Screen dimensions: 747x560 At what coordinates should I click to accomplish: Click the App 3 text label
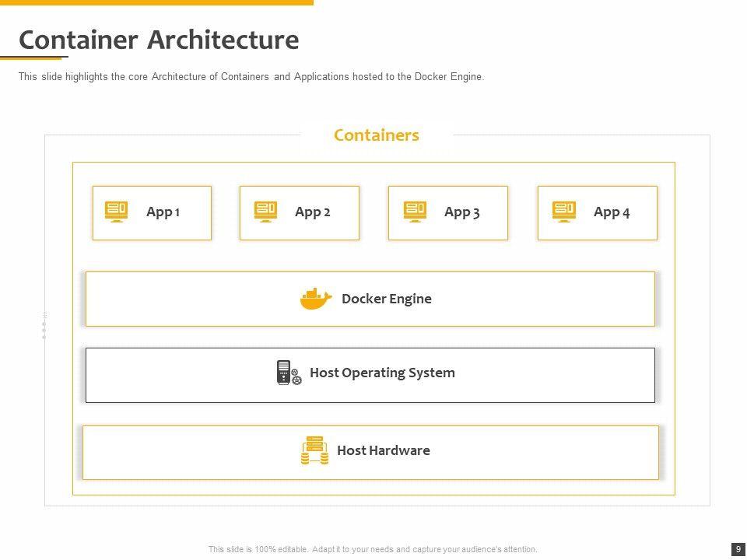click(462, 212)
